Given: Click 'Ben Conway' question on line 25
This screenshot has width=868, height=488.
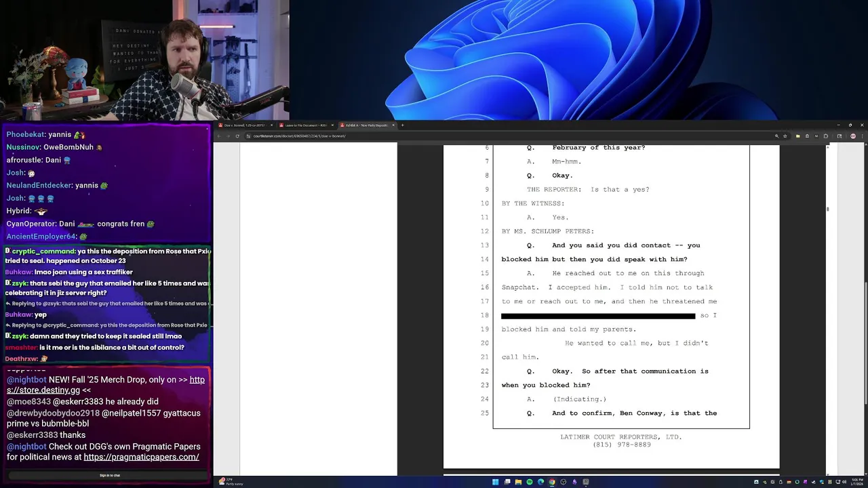Looking at the screenshot, I should click(x=634, y=413).
